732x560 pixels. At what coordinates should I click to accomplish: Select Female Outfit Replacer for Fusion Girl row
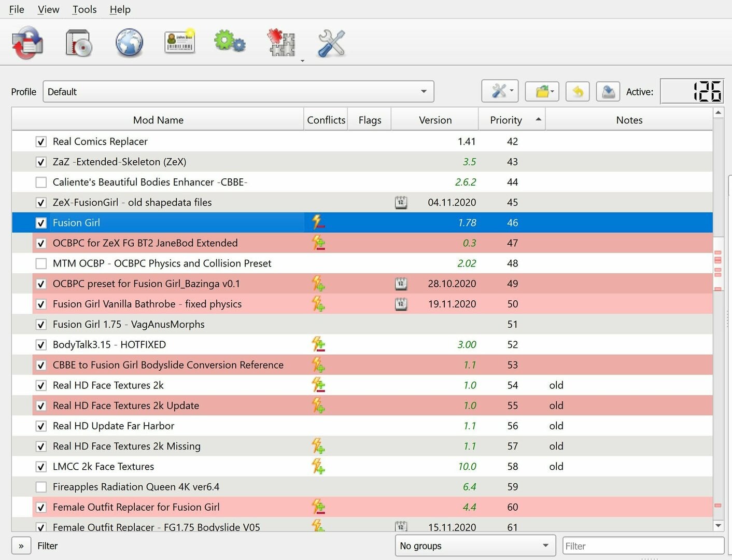tap(362, 507)
